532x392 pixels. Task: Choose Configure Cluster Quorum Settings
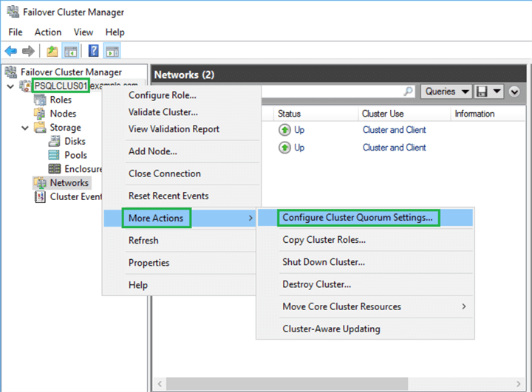click(x=358, y=218)
